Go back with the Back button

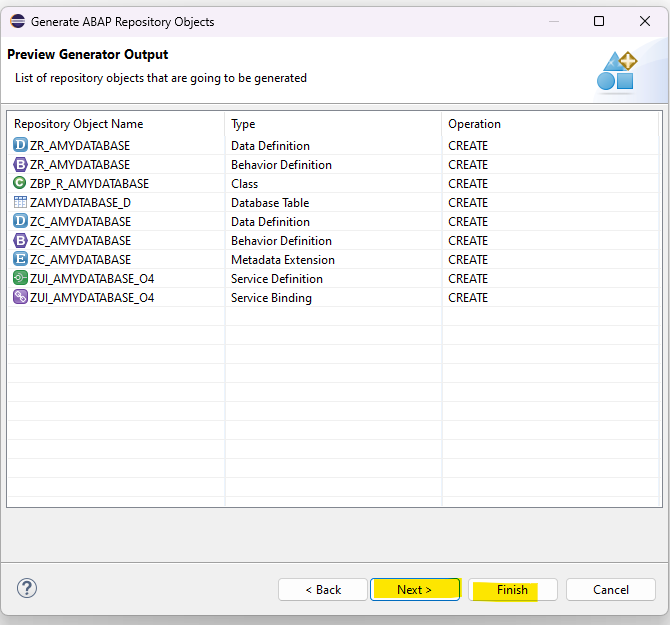click(x=323, y=590)
